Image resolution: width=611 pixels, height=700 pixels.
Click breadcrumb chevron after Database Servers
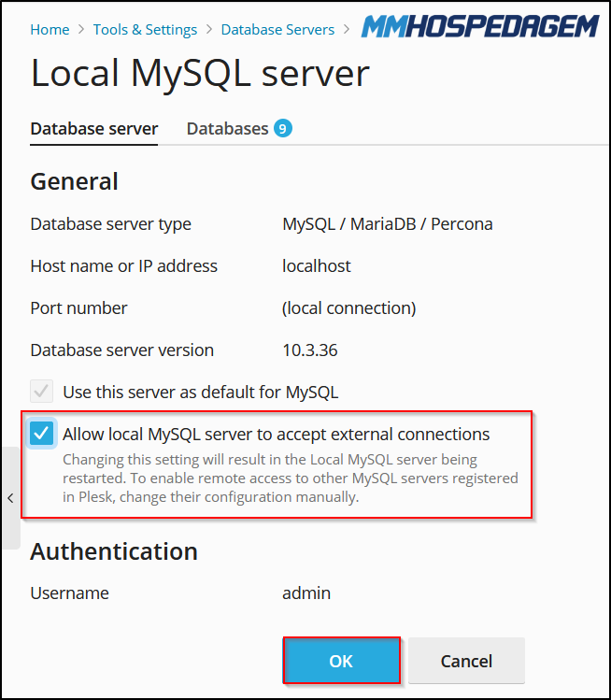(x=347, y=30)
